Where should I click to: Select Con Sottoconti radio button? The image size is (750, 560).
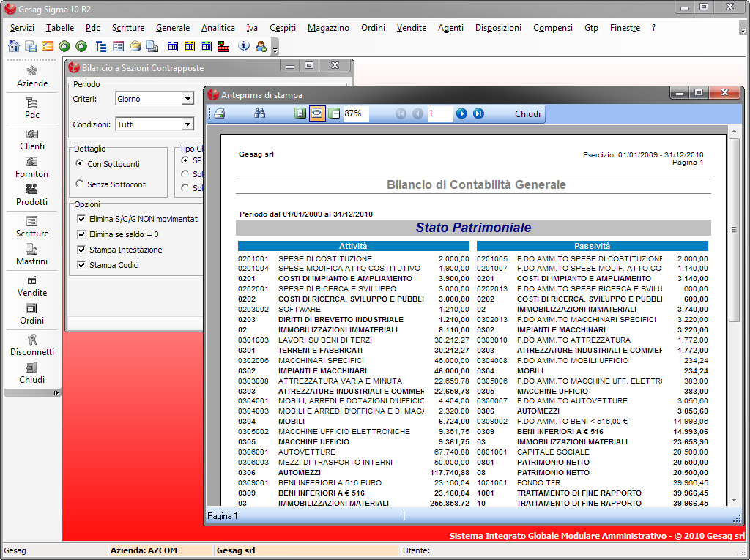pos(79,163)
